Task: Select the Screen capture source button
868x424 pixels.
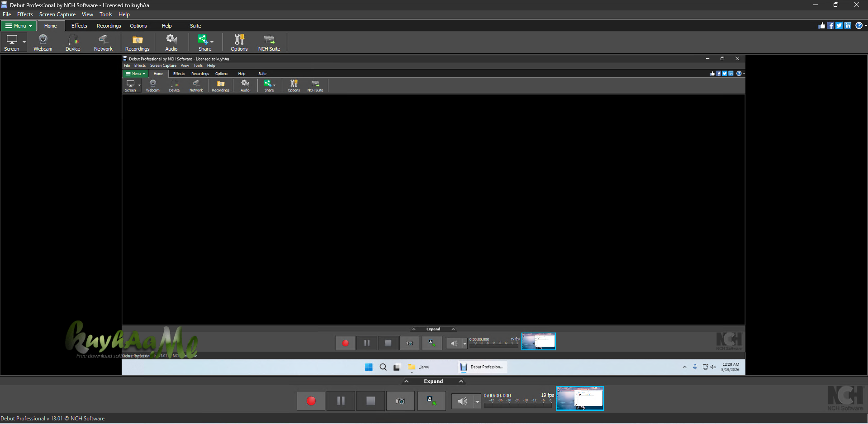Action: pos(11,42)
